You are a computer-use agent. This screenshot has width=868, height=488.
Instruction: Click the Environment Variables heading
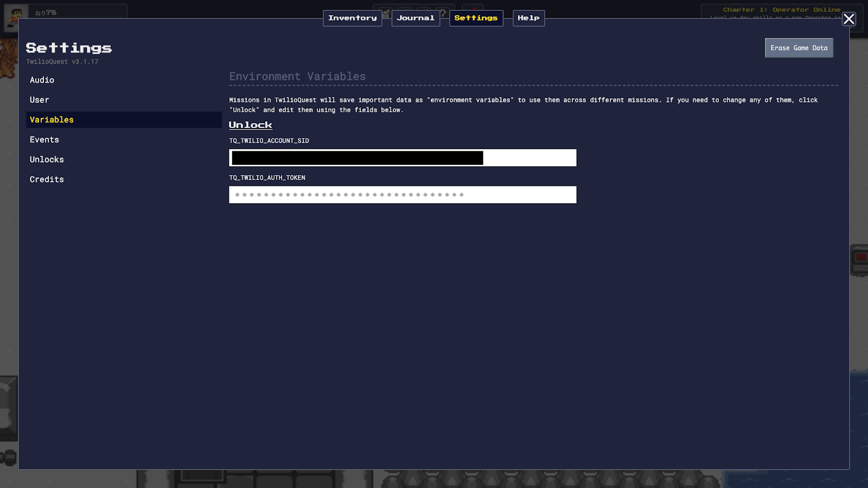coord(297,76)
